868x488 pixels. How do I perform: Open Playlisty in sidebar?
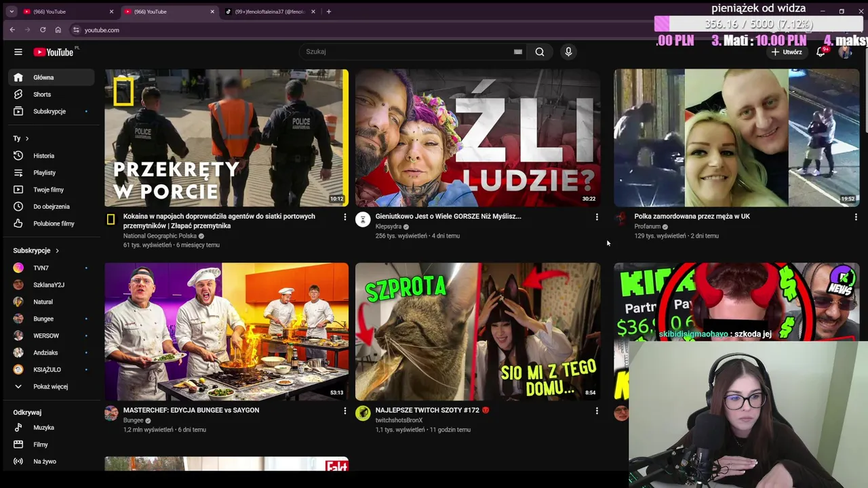(x=52, y=173)
